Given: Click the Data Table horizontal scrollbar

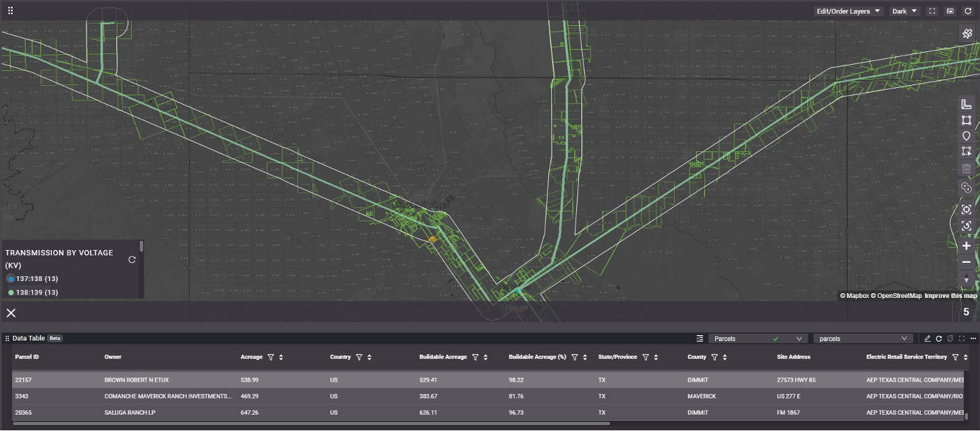Looking at the screenshot, I should click(311, 424).
